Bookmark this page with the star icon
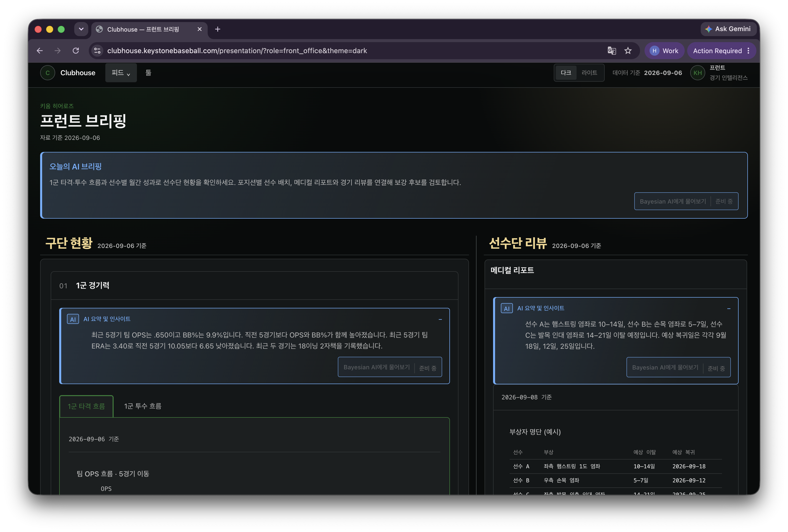 pyautogui.click(x=628, y=51)
